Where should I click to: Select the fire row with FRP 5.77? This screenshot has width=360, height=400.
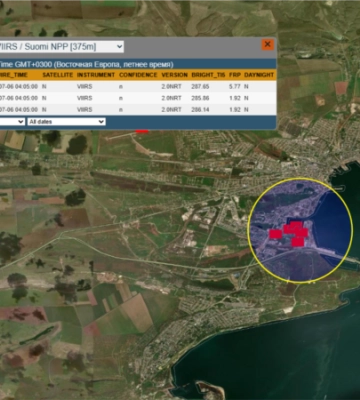coord(138,86)
